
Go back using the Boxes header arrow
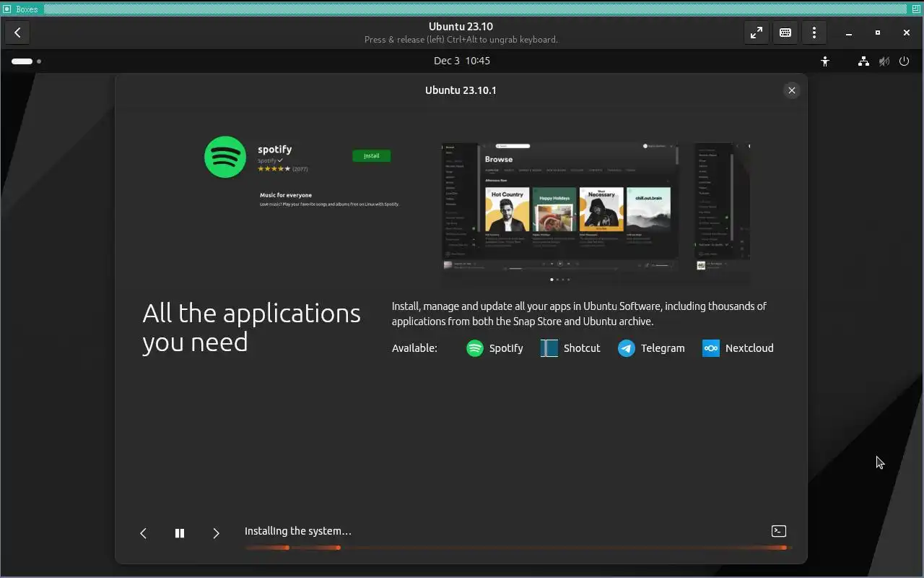17,33
